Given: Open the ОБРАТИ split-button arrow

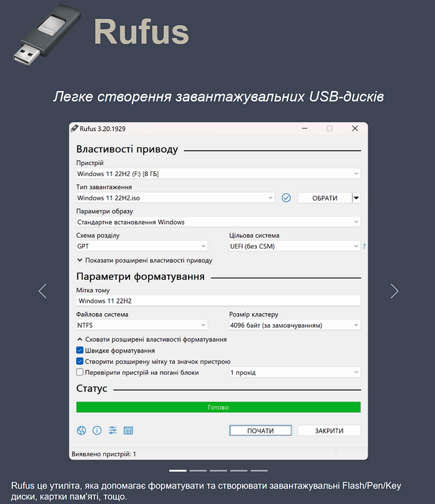Looking at the screenshot, I should pyautogui.click(x=356, y=198).
